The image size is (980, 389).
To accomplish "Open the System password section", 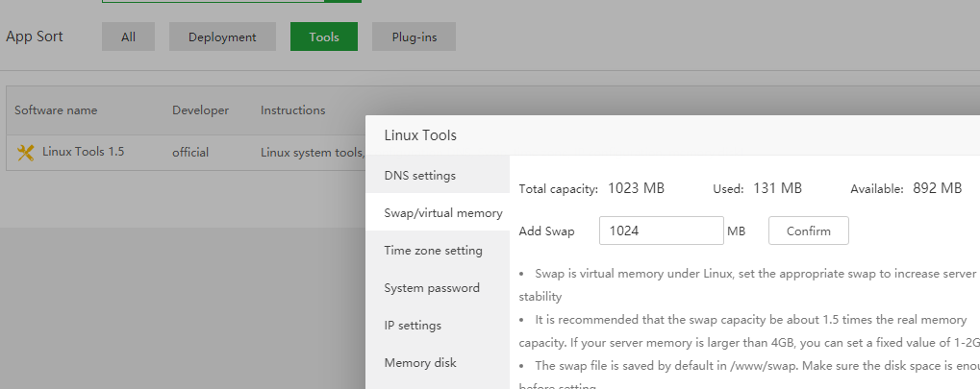I will tap(432, 287).
